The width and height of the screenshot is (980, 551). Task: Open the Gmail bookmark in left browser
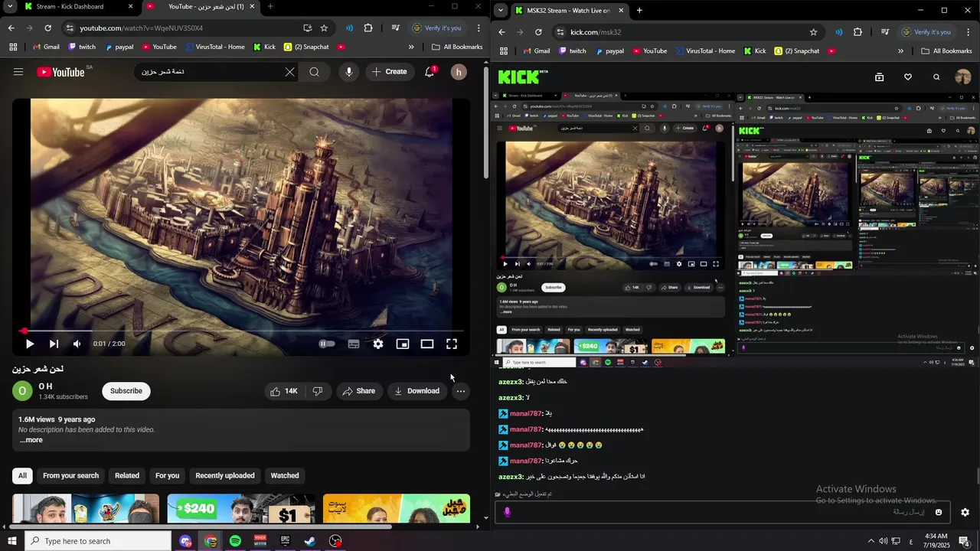(x=46, y=47)
